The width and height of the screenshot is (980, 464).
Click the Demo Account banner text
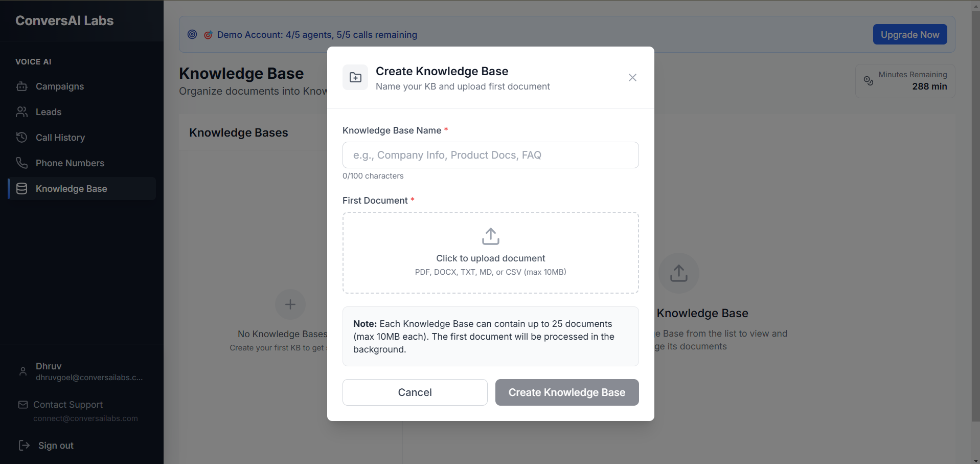(x=317, y=35)
